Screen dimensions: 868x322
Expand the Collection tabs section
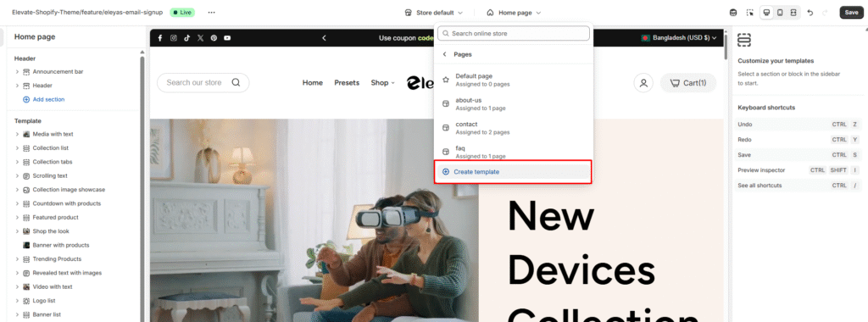[17, 162]
